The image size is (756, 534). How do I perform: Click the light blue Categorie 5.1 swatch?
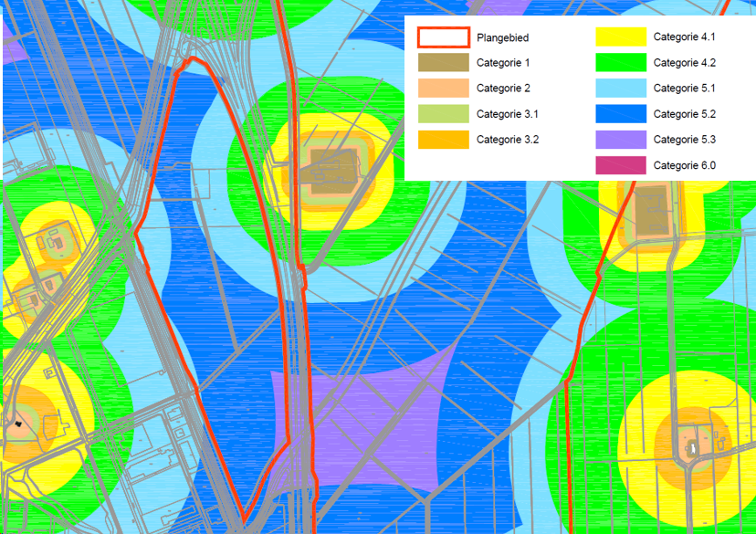click(x=621, y=89)
